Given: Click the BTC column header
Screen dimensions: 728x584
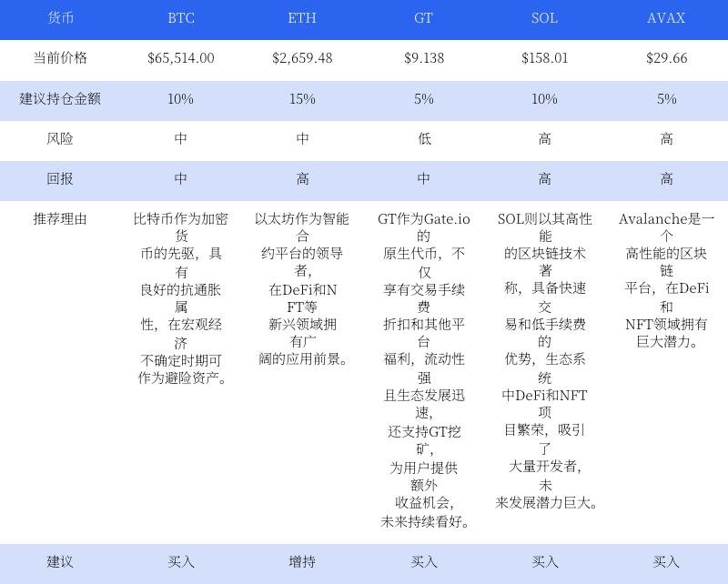Looking at the screenshot, I should [x=181, y=18].
